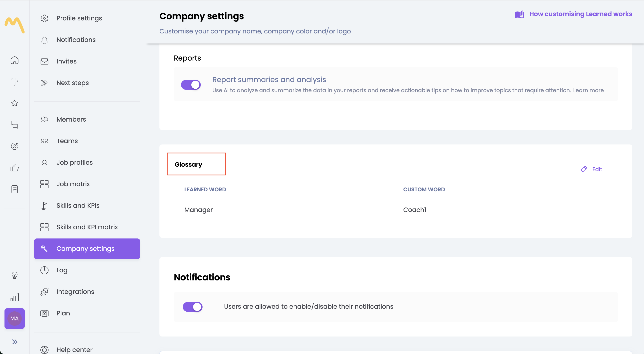Open the Learn more link
This screenshot has width=644, height=354.
588,90
